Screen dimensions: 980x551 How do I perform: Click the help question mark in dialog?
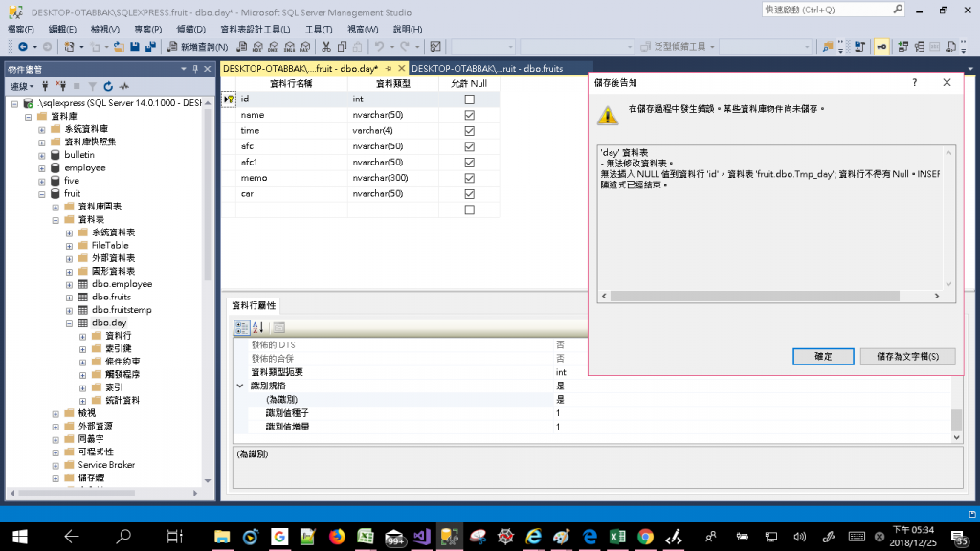(914, 82)
